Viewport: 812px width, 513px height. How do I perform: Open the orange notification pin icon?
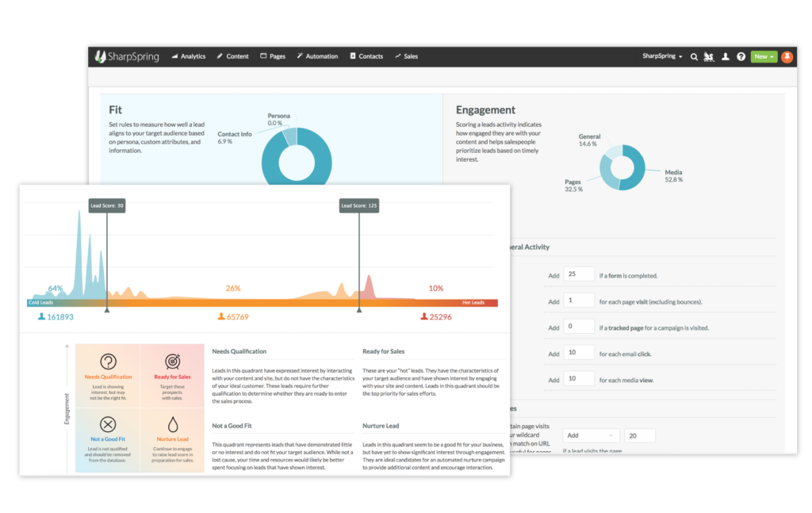pyautogui.click(x=787, y=56)
